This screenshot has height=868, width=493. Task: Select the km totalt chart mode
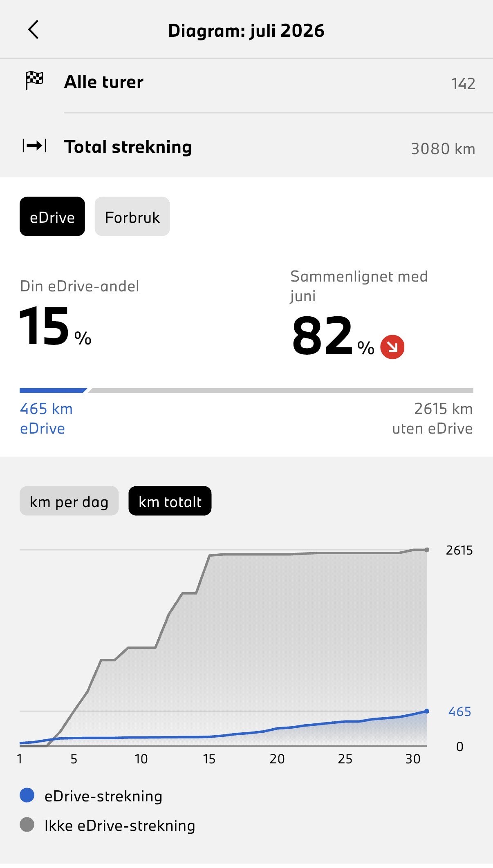click(170, 501)
